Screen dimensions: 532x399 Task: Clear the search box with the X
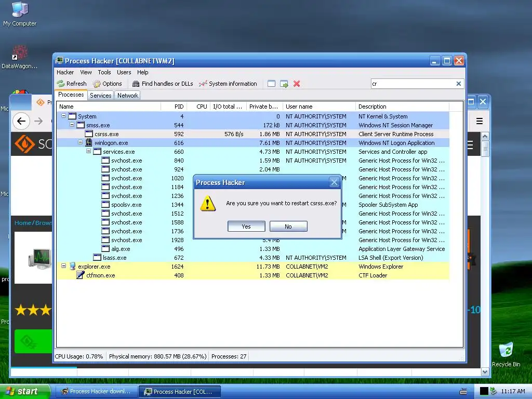458,84
